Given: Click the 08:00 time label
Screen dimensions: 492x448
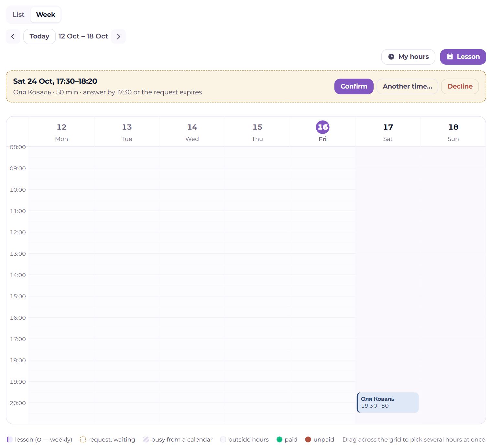Looking at the screenshot, I should pyautogui.click(x=18, y=147).
